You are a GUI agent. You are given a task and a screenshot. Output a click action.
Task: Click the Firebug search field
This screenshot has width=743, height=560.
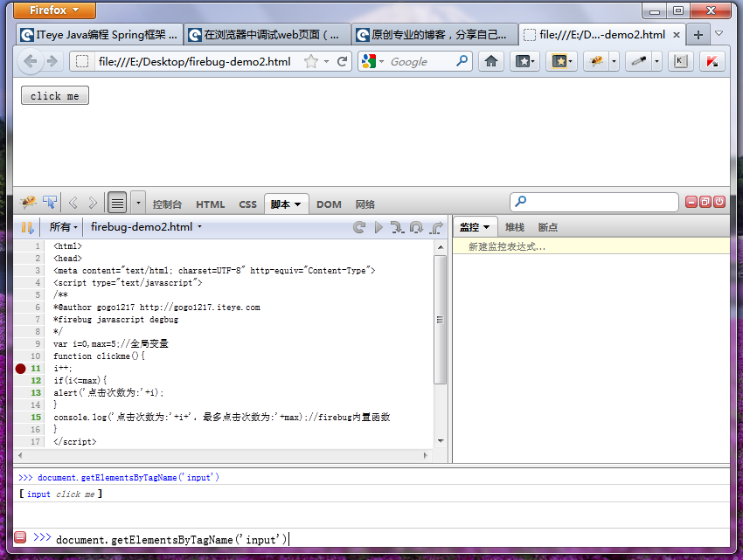(x=594, y=201)
